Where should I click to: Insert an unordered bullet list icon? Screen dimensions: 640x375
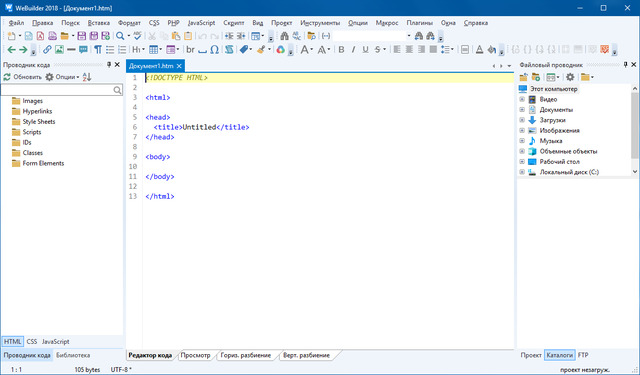(110, 50)
